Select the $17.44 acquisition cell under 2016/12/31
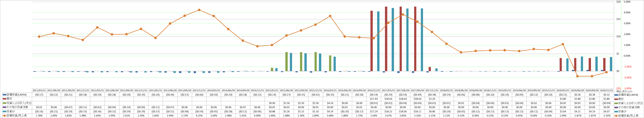The width and height of the screenshot is (644, 118). point(374,99)
